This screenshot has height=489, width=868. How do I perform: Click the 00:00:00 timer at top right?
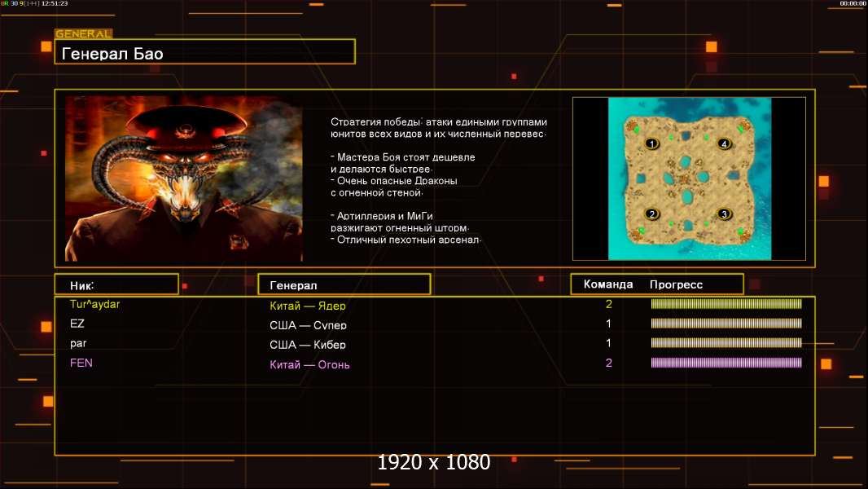click(x=853, y=3)
